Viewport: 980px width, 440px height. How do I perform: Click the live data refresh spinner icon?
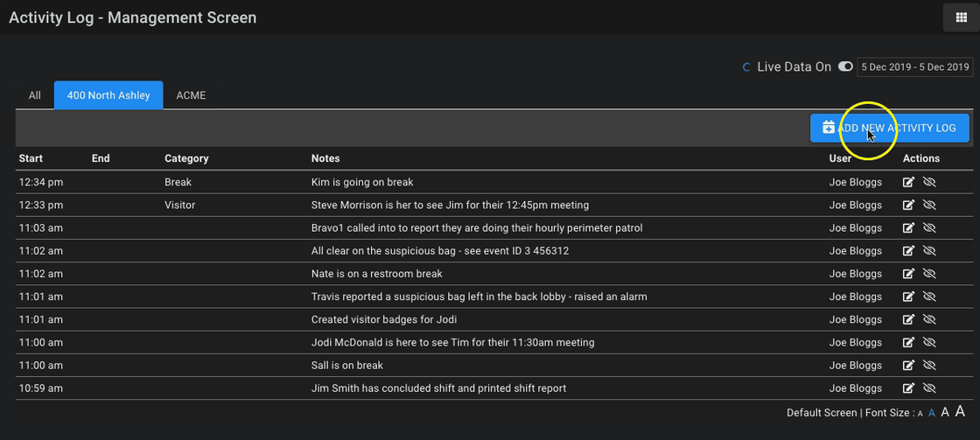(x=745, y=66)
